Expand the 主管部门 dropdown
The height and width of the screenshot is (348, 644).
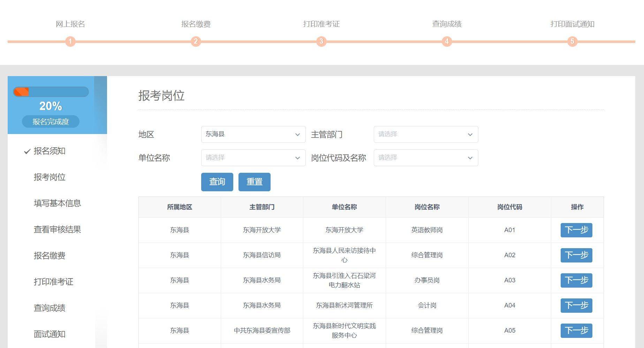(425, 134)
